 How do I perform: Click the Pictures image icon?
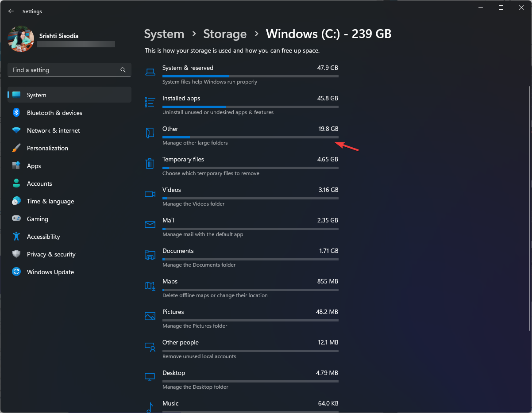click(x=150, y=316)
